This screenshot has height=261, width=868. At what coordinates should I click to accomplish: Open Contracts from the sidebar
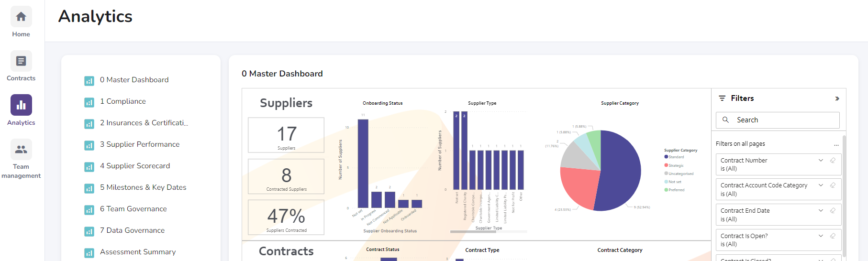(21, 61)
